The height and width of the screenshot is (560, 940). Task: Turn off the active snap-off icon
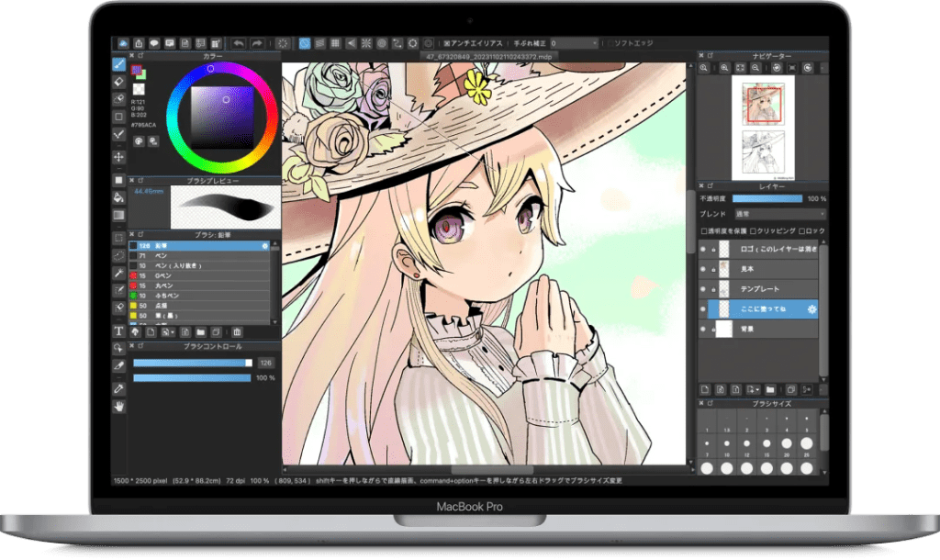[x=305, y=43]
